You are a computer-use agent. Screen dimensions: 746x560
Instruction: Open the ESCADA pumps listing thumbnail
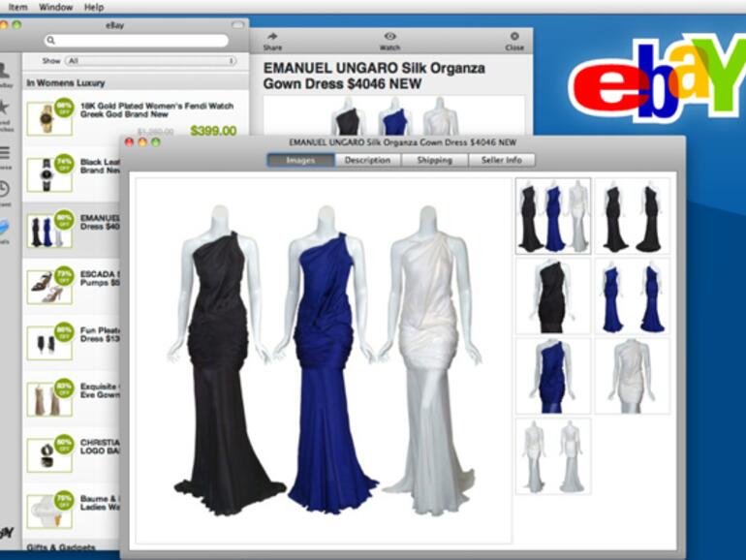(49, 287)
